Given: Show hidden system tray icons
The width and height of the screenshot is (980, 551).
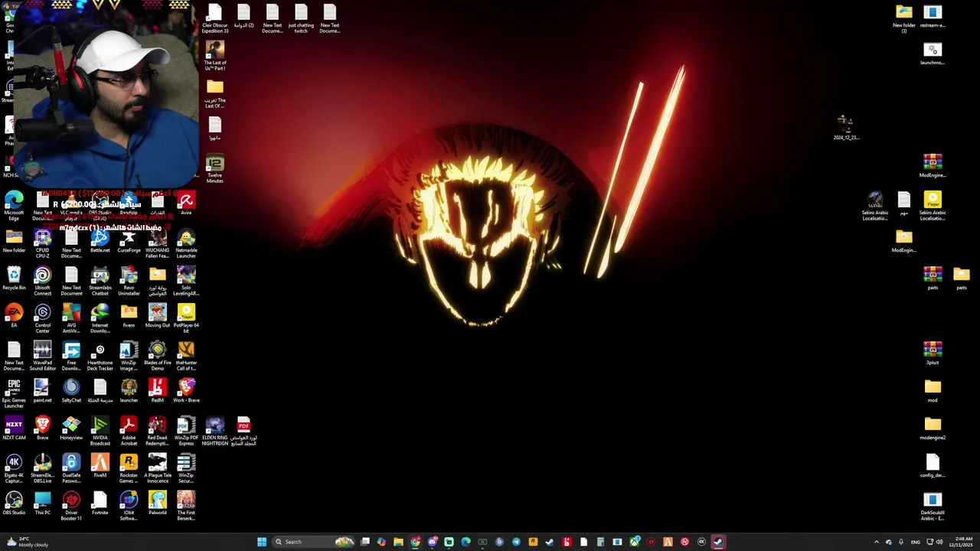Looking at the screenshot, I should click(x=877, y=542).
